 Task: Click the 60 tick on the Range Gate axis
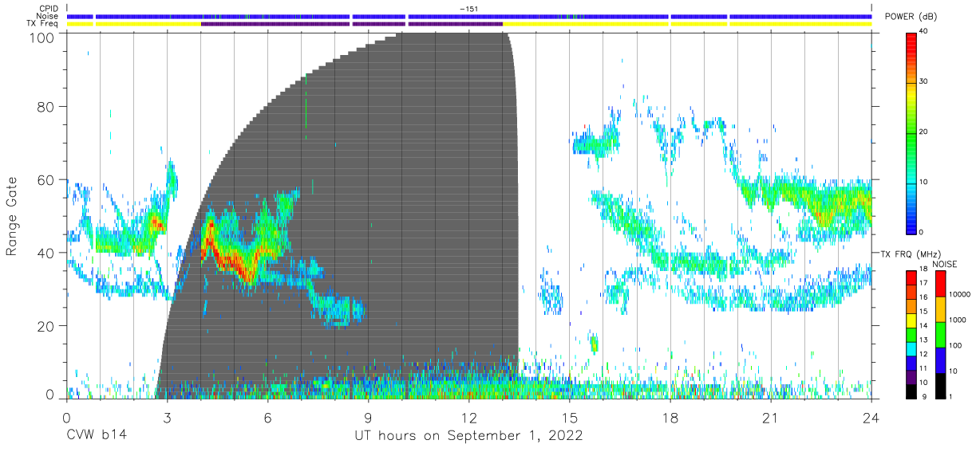click(47, 180)
